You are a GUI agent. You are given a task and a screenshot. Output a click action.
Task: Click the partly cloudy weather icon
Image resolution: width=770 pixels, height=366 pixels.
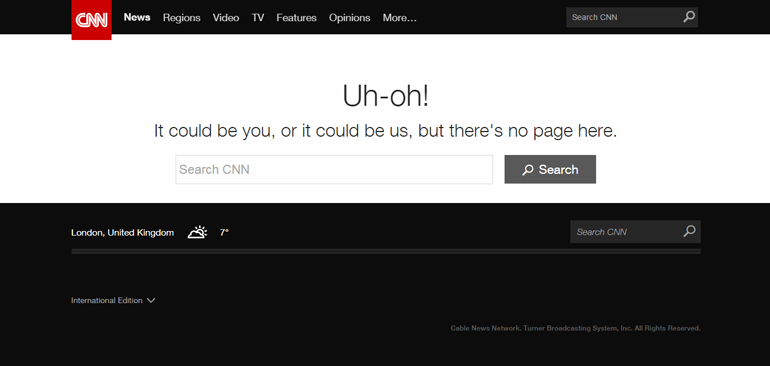[197, 232]
